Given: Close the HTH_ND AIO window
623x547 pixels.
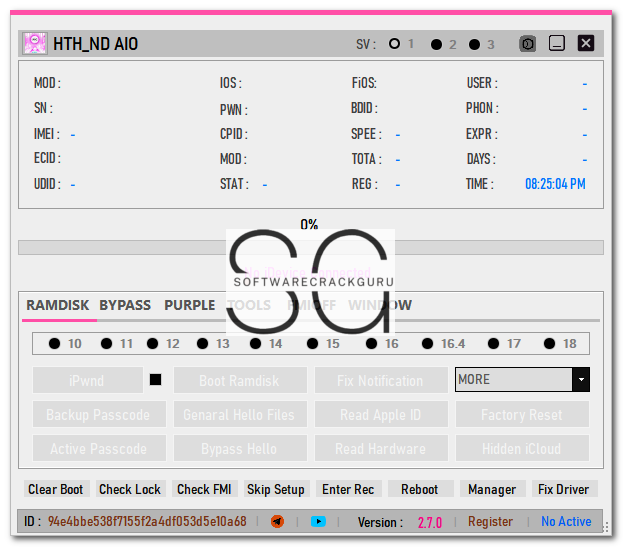Looking at the screenshot, I should (586, 43).
